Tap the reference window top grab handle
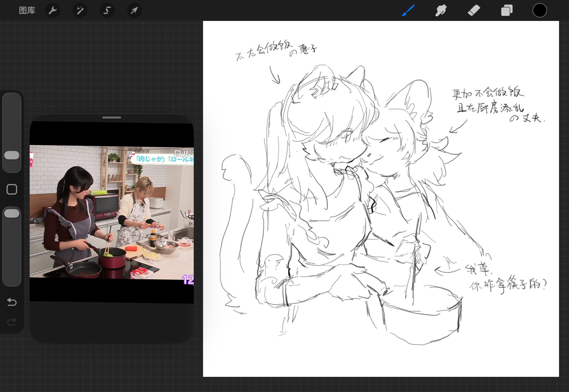 111,117
